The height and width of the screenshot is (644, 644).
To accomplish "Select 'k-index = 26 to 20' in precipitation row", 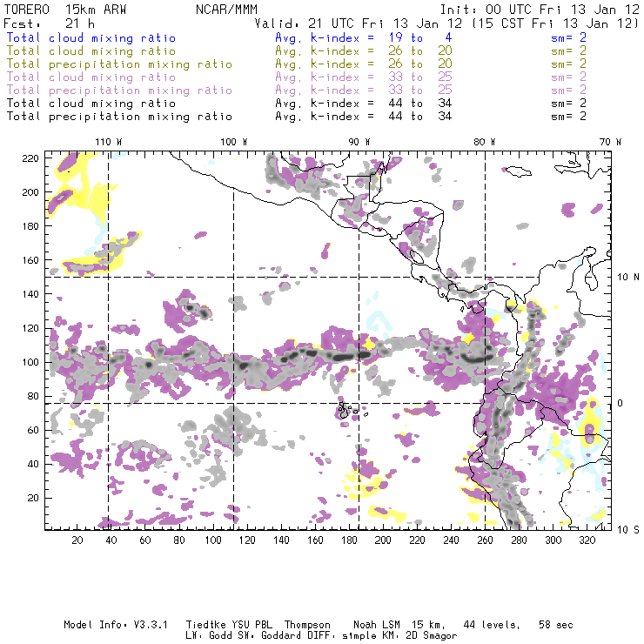I will [x=381, y=64].
